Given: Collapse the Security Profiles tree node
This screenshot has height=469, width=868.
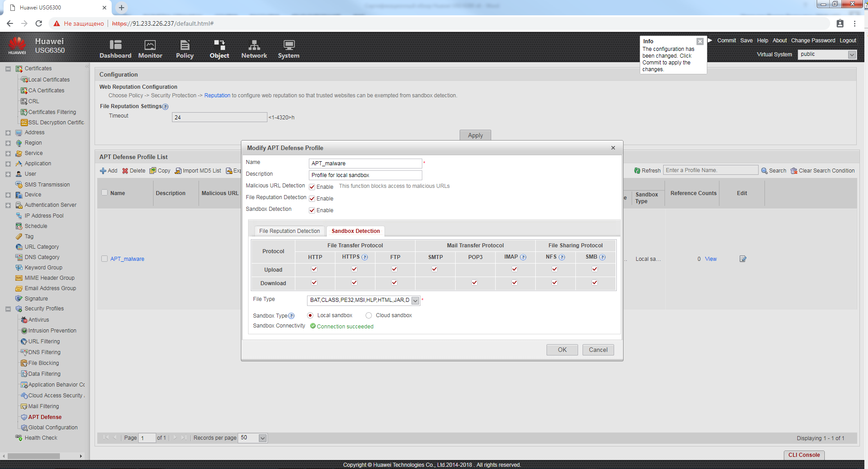Looking at the screenshot, I should (8, 309).
